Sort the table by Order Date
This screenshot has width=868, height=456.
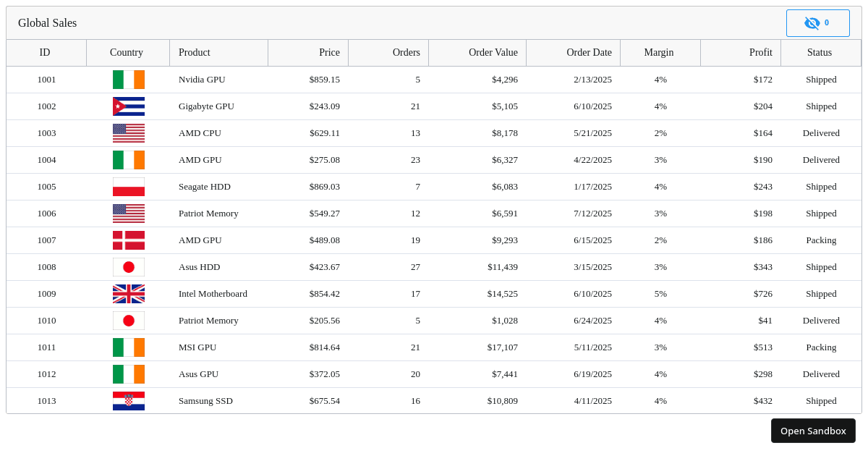click(589, 52)
